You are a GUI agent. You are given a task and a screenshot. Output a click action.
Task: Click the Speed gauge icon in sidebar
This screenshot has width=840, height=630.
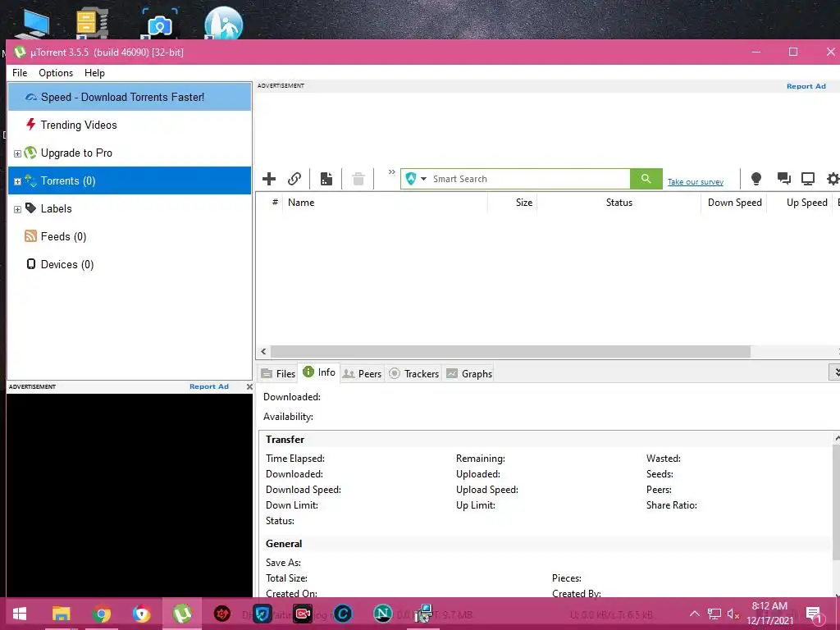[31, 97]
